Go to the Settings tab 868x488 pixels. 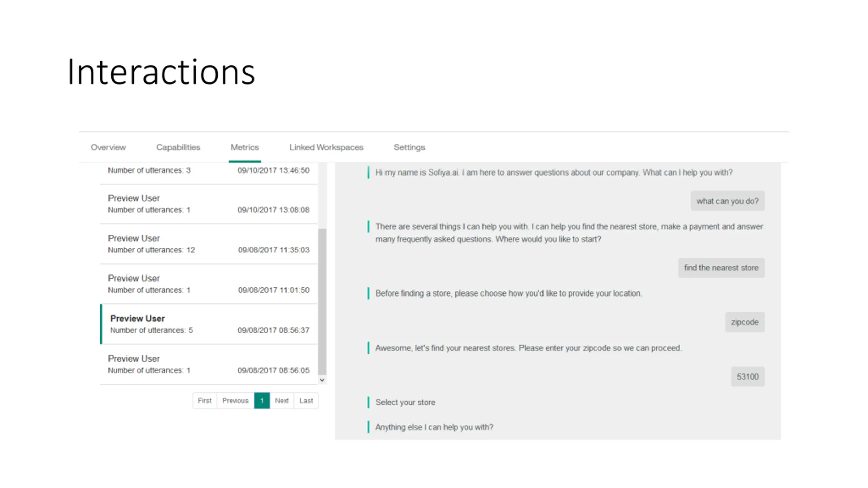pyautogui.click(x=409, y=147)
